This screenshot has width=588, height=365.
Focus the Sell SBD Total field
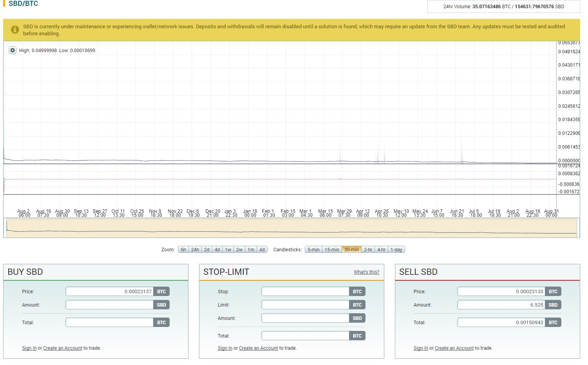[x=501, y=323]
